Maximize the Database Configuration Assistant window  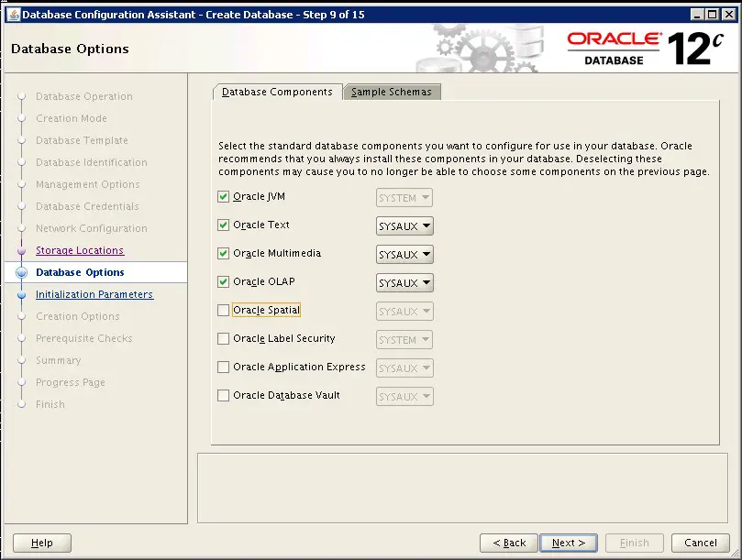712,15
